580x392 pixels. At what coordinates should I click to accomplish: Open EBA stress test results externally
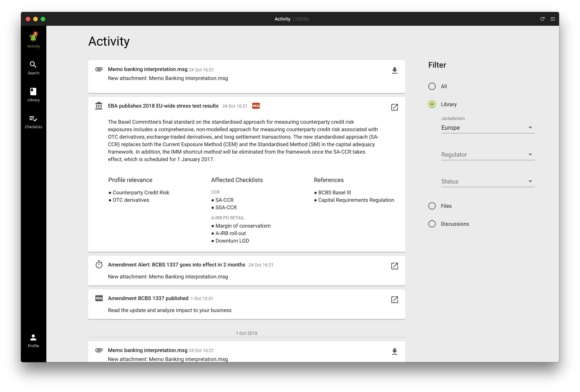click(x=394, y=107)
